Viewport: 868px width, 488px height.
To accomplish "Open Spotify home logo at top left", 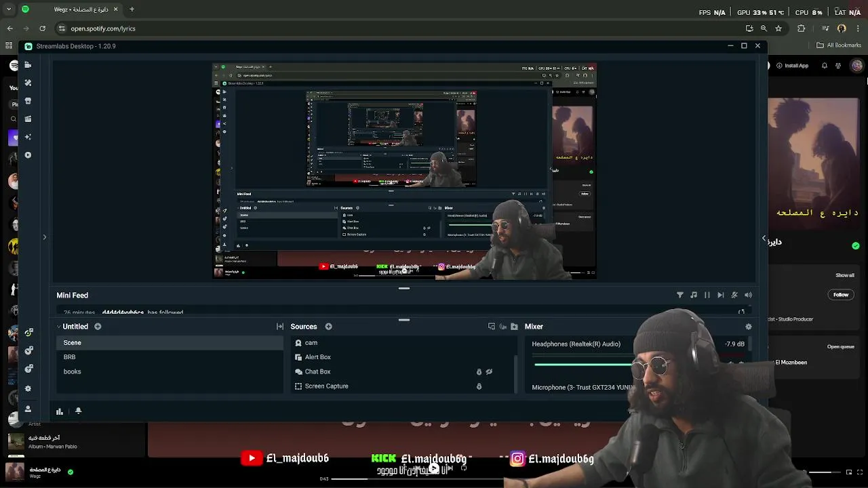I will (14, 65).
